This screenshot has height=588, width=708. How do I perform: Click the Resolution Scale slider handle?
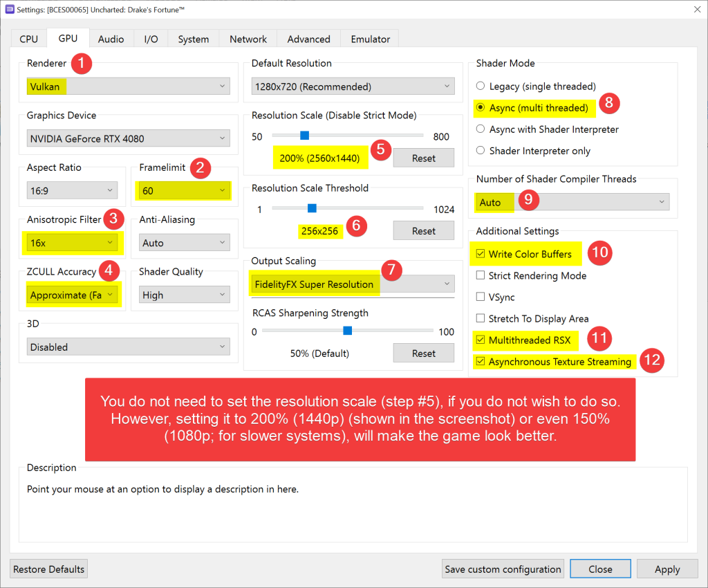pos(304,136)
